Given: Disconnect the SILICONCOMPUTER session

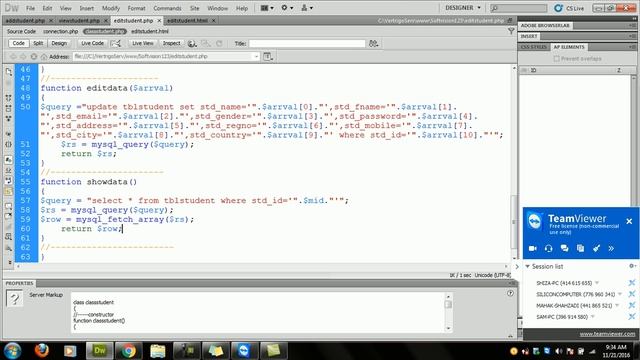Looking at the screenshot, I should [632, 294].
